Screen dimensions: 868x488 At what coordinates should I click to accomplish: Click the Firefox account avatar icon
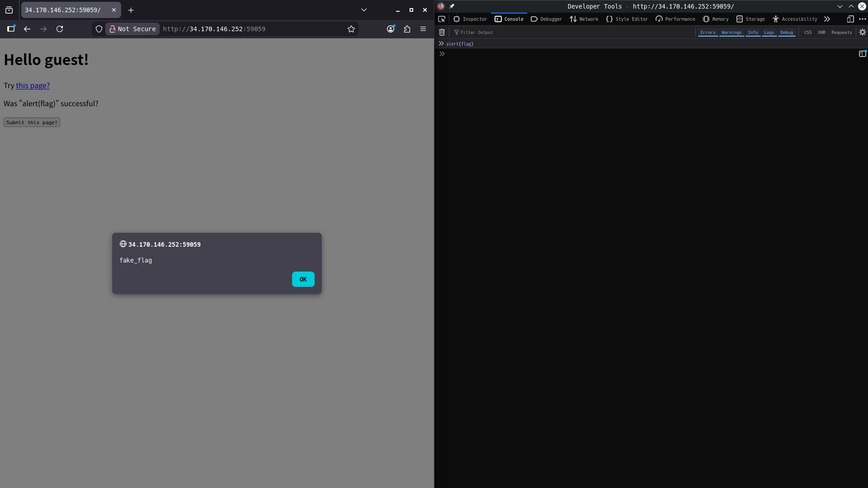pyautogui.click(x=391, y=29)
